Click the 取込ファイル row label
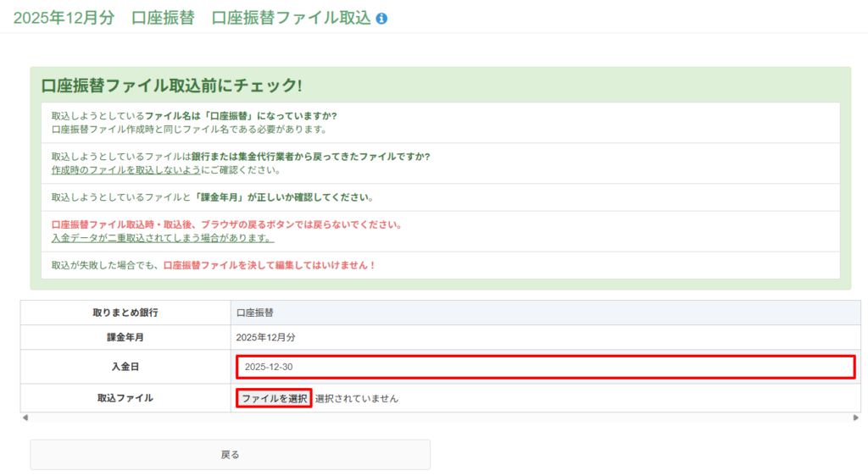Image resolution: width=868 pixels, height=476 pixels. tap(125, 398)
